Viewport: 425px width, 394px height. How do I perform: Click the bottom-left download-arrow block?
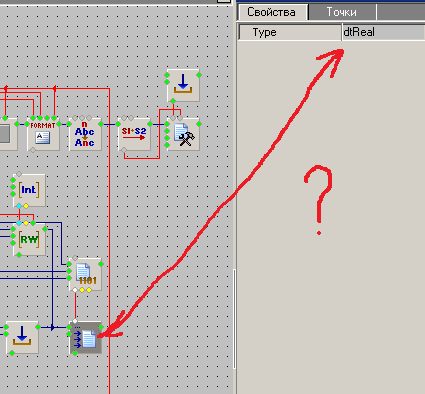pos(22,337)
